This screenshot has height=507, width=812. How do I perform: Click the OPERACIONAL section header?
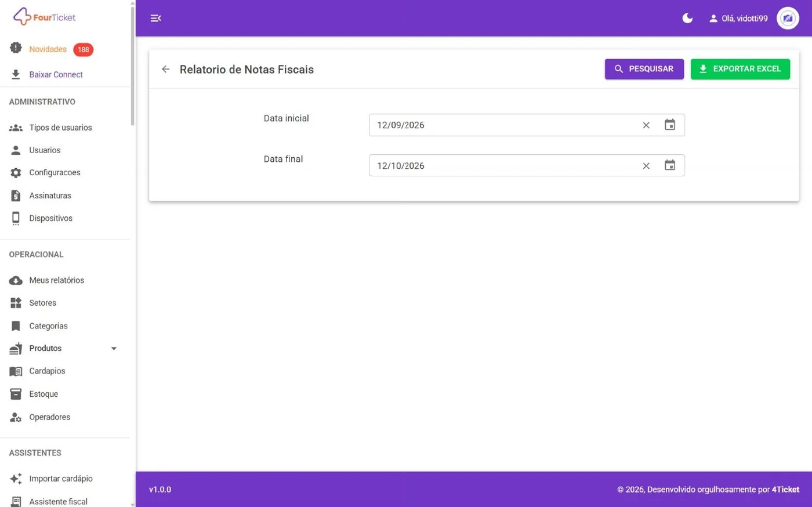(36, 255)
